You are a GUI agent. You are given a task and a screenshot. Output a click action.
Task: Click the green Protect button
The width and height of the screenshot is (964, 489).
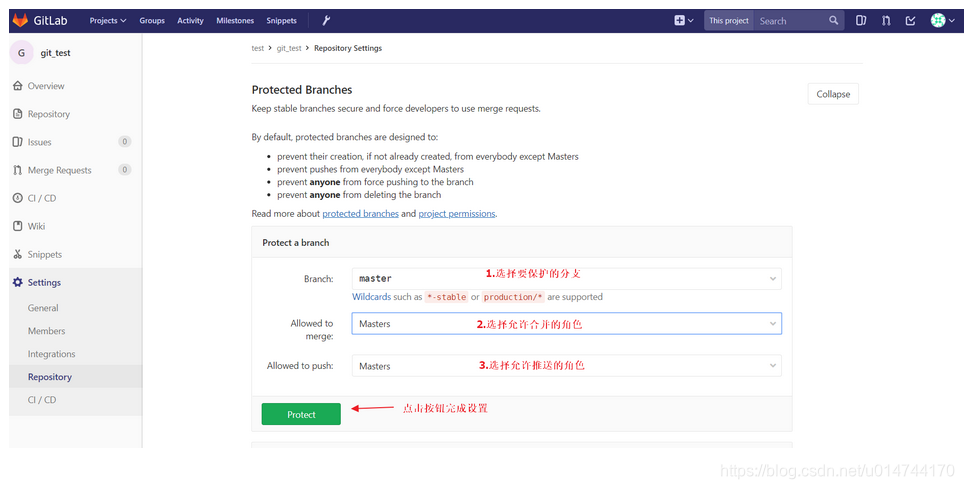pos(301,414)
